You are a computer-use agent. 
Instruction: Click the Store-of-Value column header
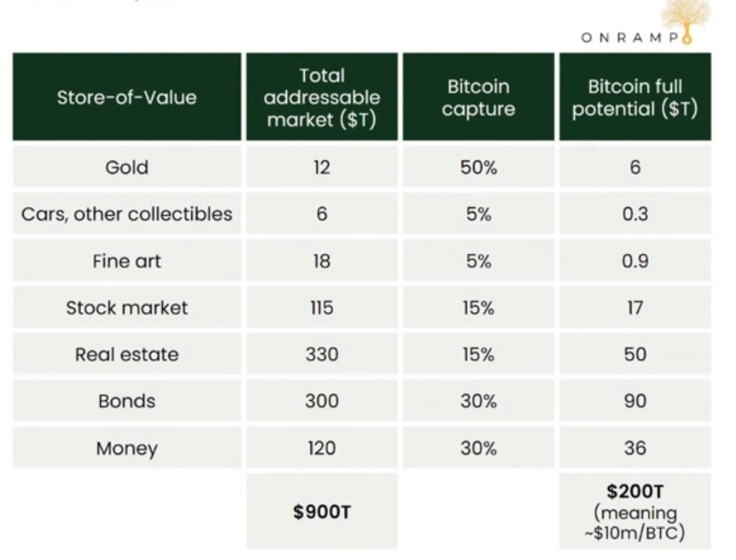[x=126, y=97]
